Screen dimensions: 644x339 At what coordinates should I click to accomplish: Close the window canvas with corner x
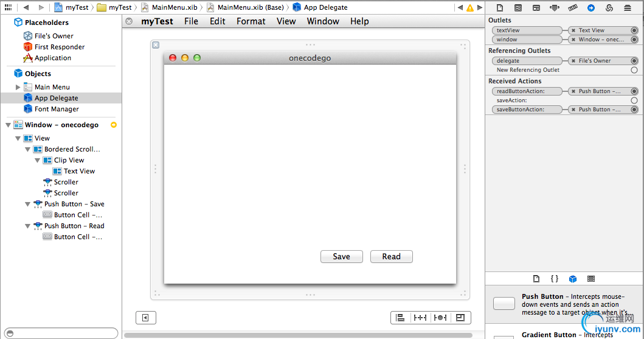[x=156, y=45]
